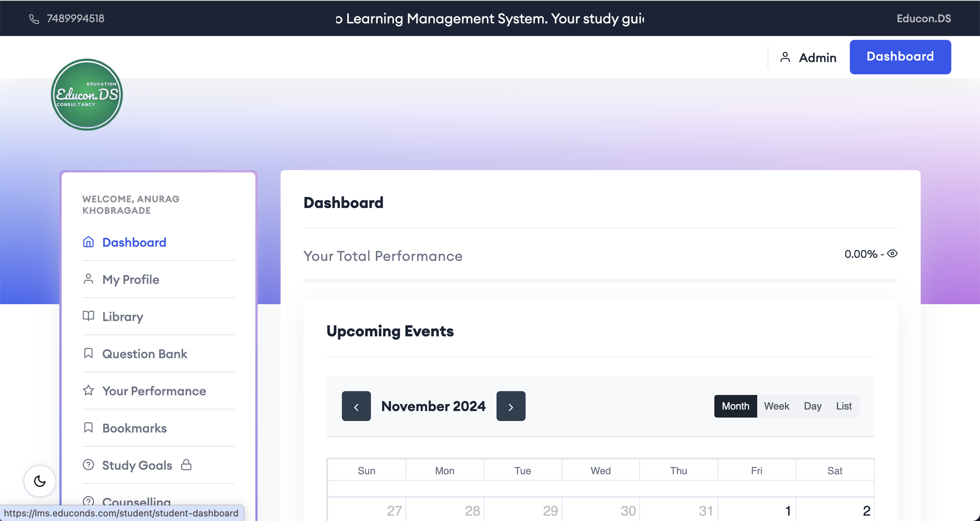Toggle dark mode with the moon button
The image size is (980, 521).
click(x=40, y=481)
